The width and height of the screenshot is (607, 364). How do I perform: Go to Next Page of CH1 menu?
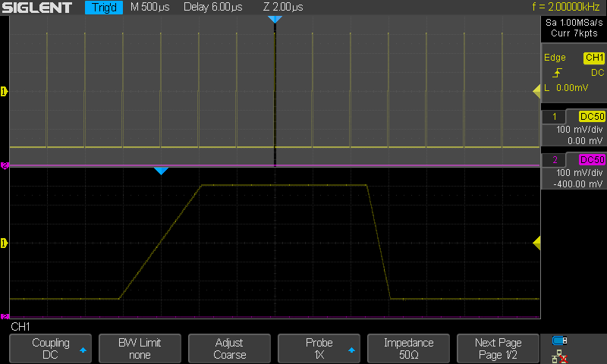[498, 349]
